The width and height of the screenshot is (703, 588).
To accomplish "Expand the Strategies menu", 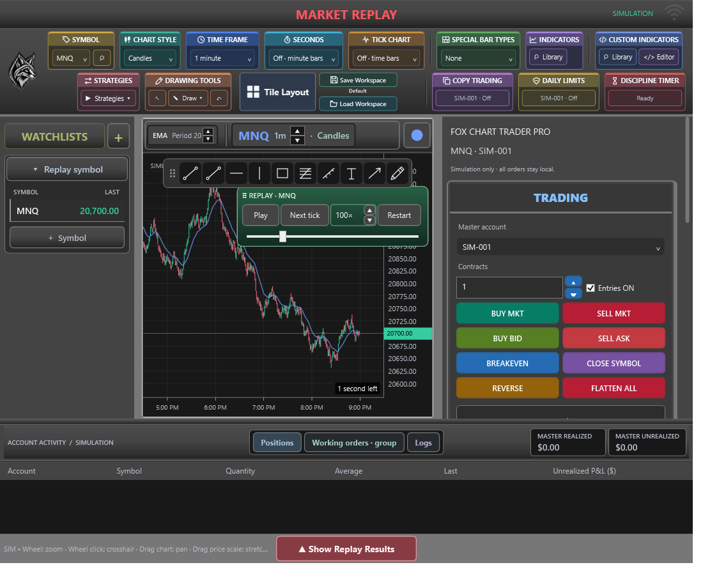I will 108,98.
